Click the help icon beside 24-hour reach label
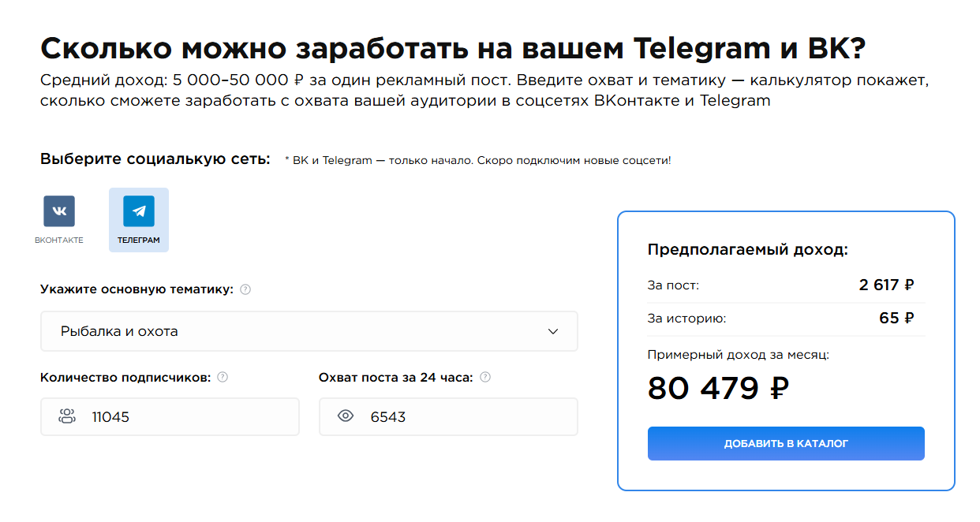Image resolution: width=980 pixels, height=522 pixels. [485, 377]
